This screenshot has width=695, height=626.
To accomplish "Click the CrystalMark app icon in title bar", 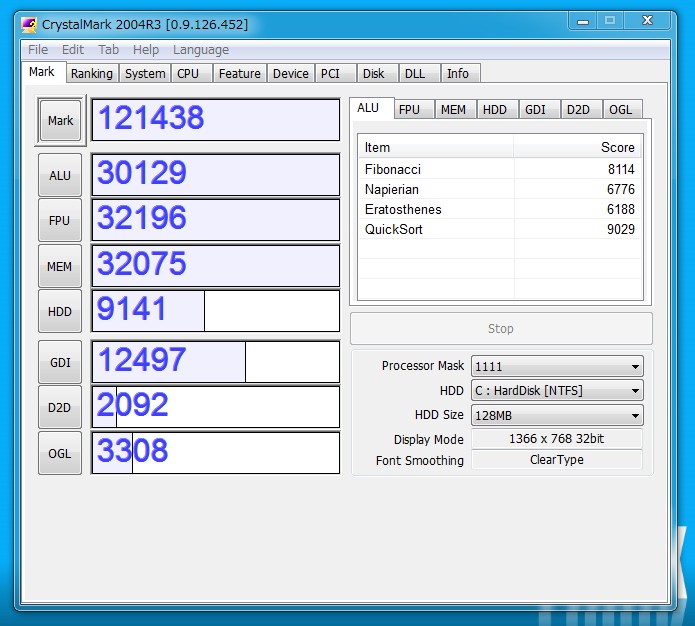I will 29,24.
